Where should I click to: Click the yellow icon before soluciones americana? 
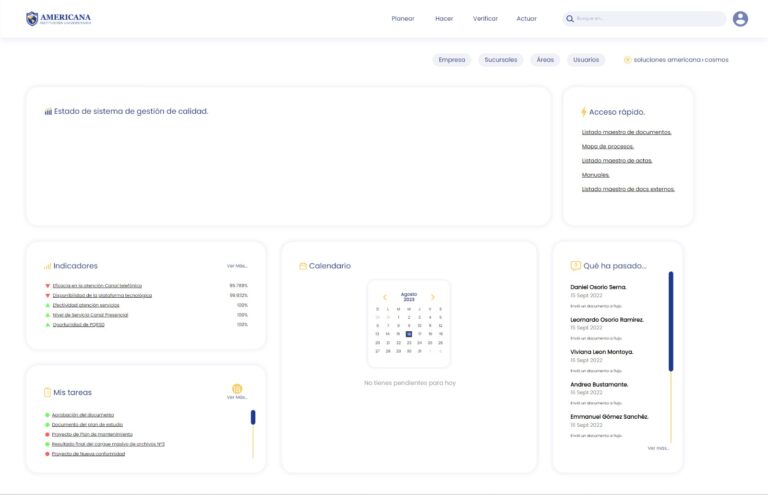tap(627, 60)
